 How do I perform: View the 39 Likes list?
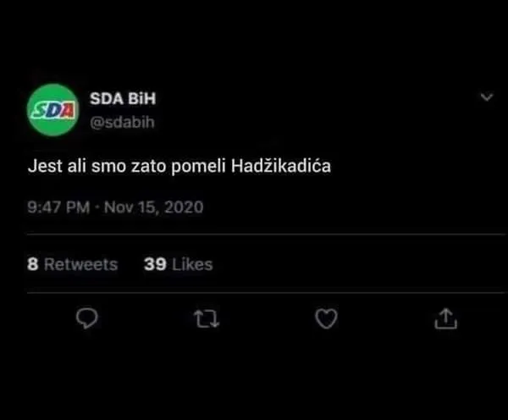point(178,264)
